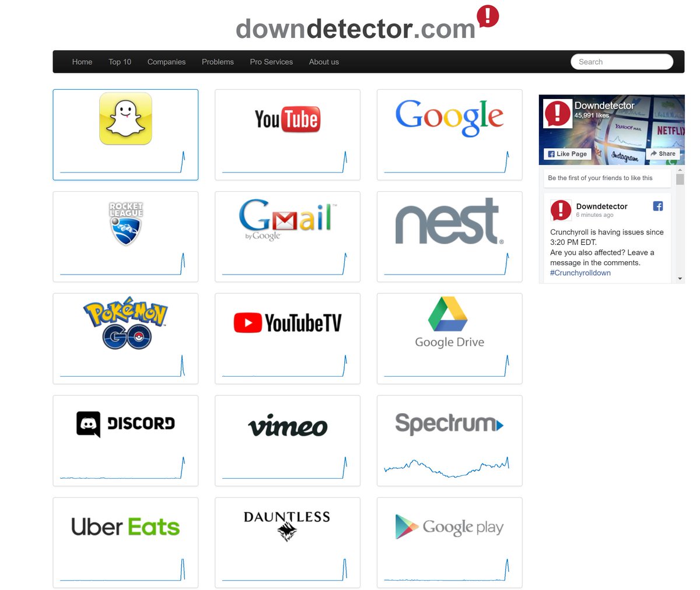The height and width of the screenshot is (590, 700).
Task: Click the Facebook widget scrollbar thumb
Action: [x=680, y=178]
